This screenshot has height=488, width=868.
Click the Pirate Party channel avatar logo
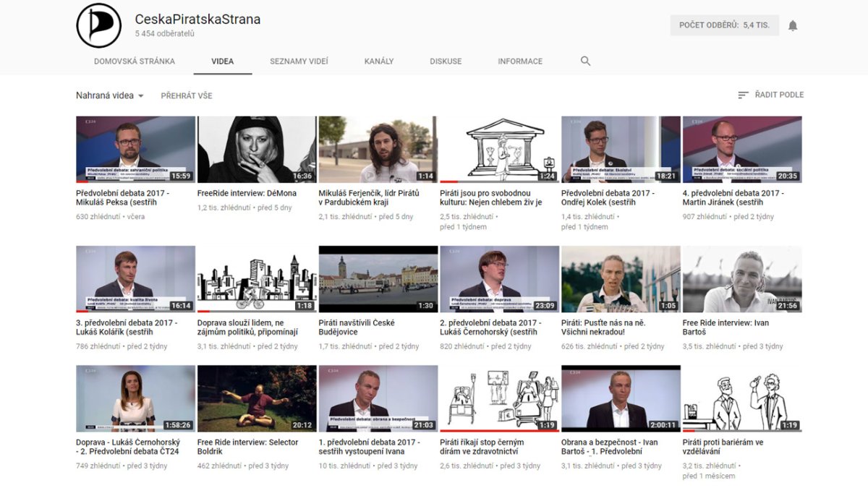tap(99, 25)
